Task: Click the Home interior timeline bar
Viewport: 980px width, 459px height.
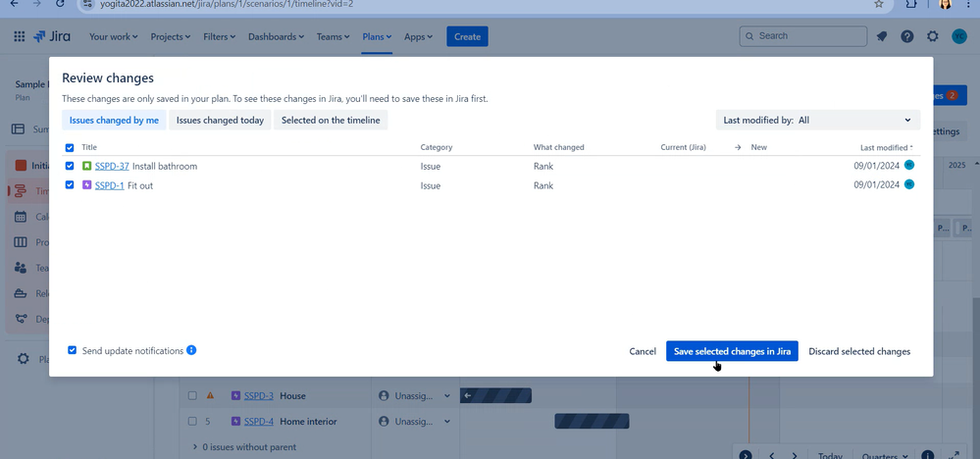Action: tap(592, 422)
